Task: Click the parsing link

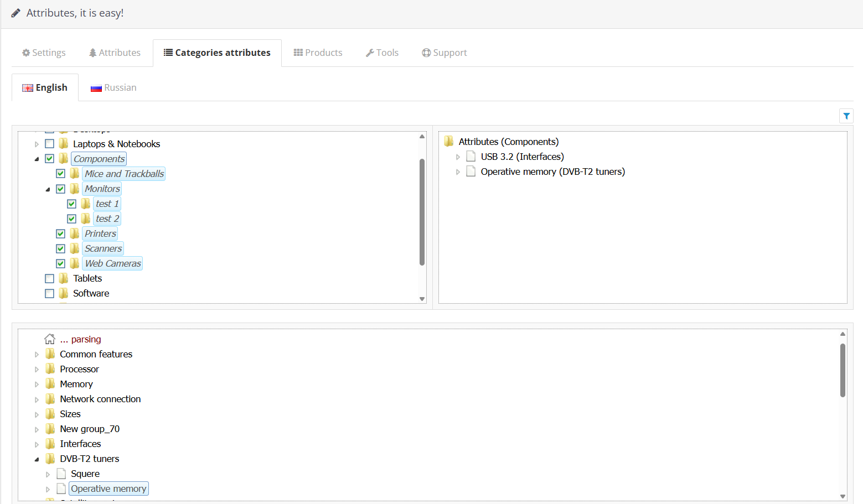Action: [x=86, y=339]
